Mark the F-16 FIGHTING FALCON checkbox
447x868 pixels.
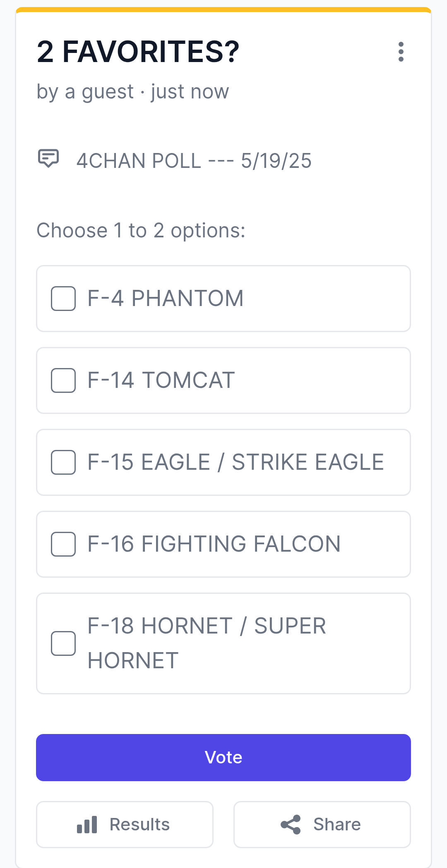[x=63, y=544]
